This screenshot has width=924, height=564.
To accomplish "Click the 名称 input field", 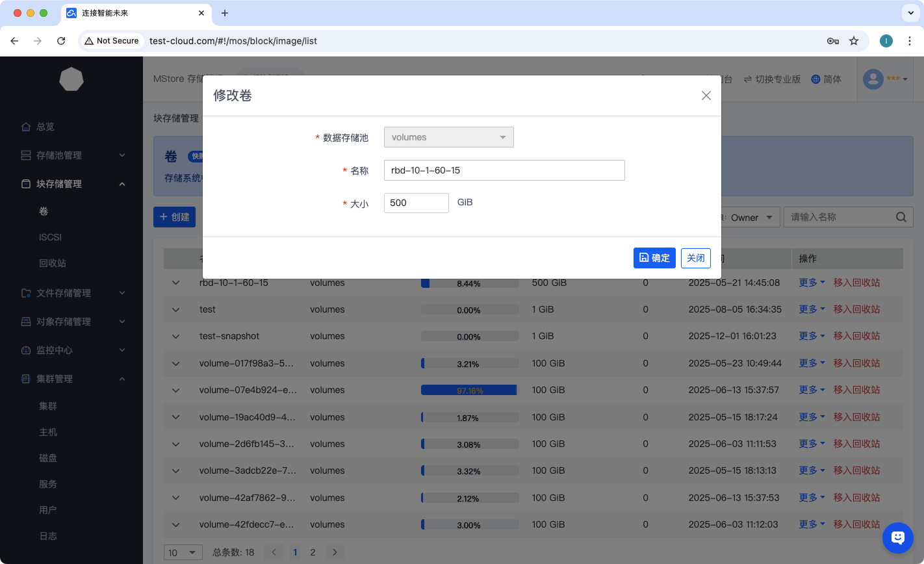I will [504, 170].
